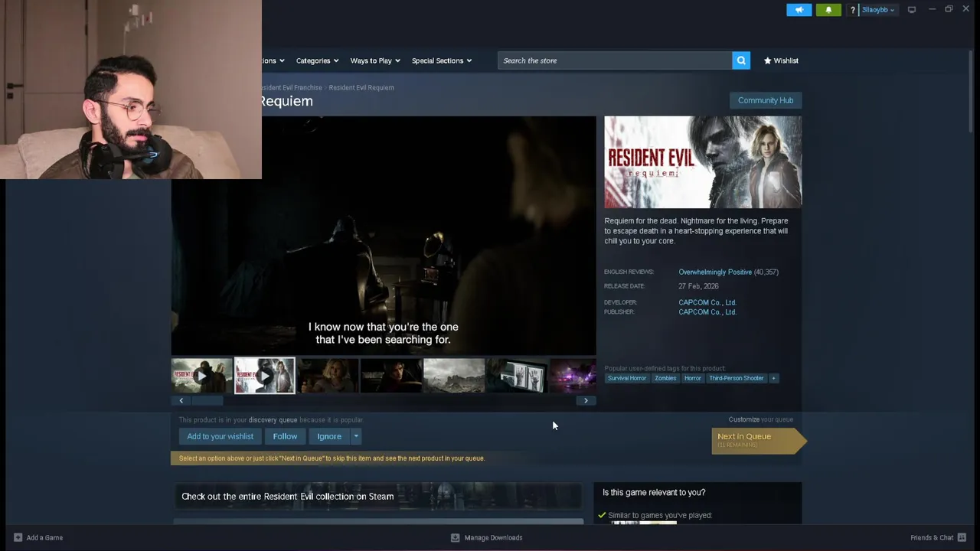Select the Third-Person Shooter tag
Image resolution: width=980 pixels, height=551 pixels.
(736, 378)
